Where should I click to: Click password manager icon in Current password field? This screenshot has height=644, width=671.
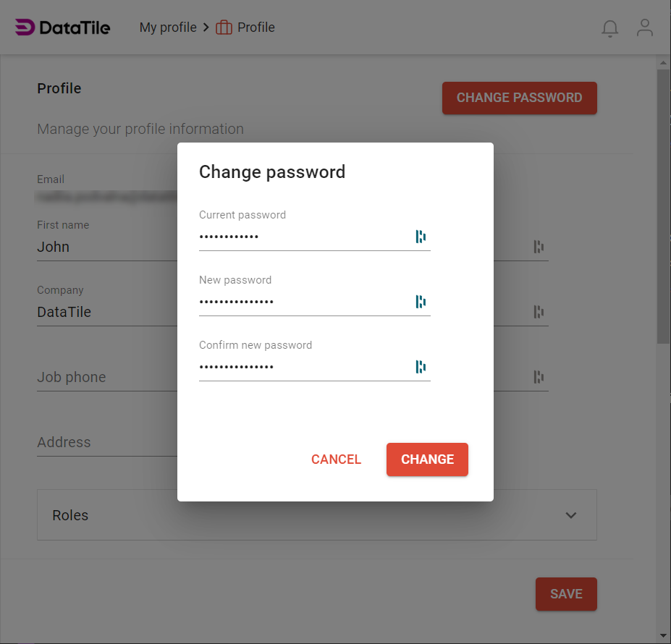(x=421, y=237)
